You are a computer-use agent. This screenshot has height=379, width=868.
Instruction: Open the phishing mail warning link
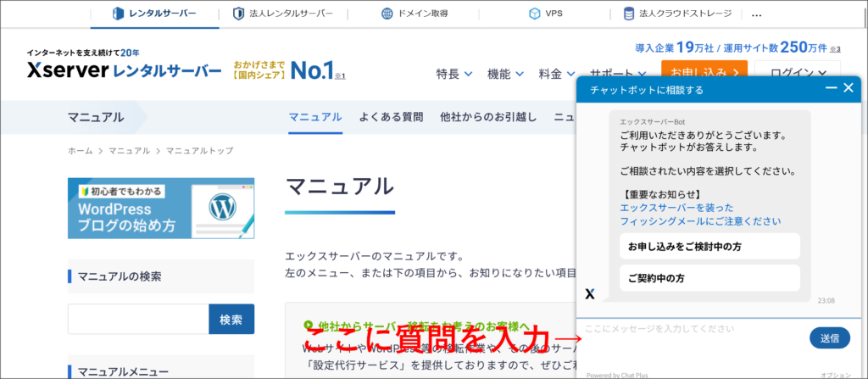[x=700, y=215]
